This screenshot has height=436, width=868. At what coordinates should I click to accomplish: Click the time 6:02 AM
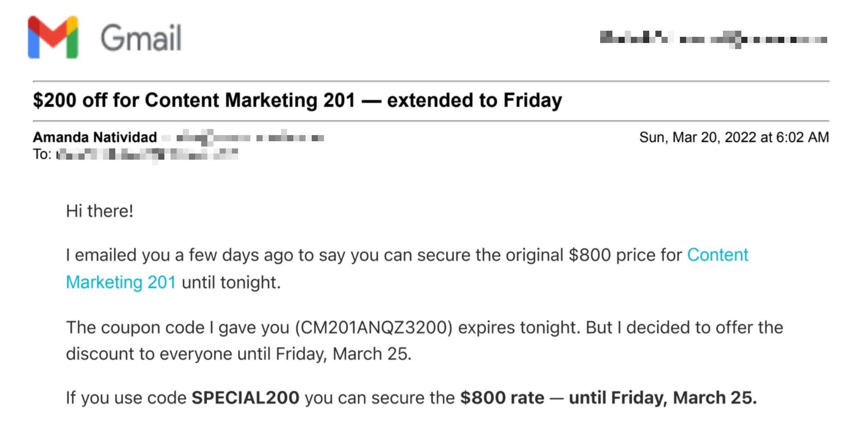coord(802,137)
